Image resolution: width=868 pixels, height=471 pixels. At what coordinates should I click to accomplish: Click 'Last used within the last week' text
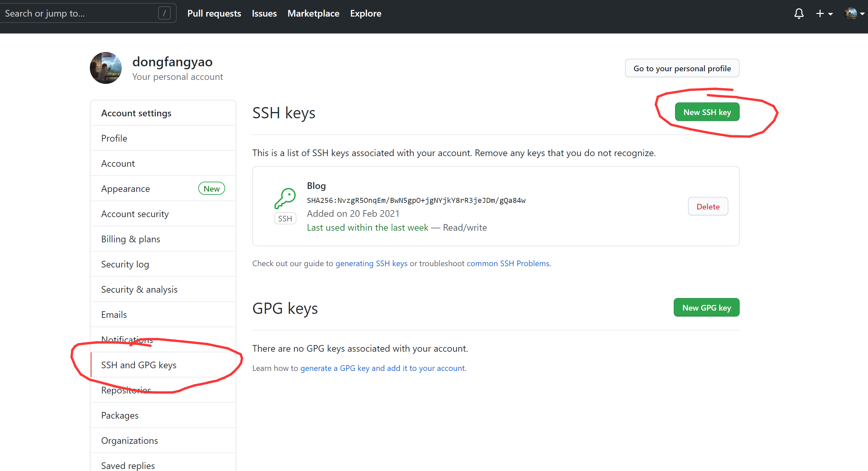367,228
